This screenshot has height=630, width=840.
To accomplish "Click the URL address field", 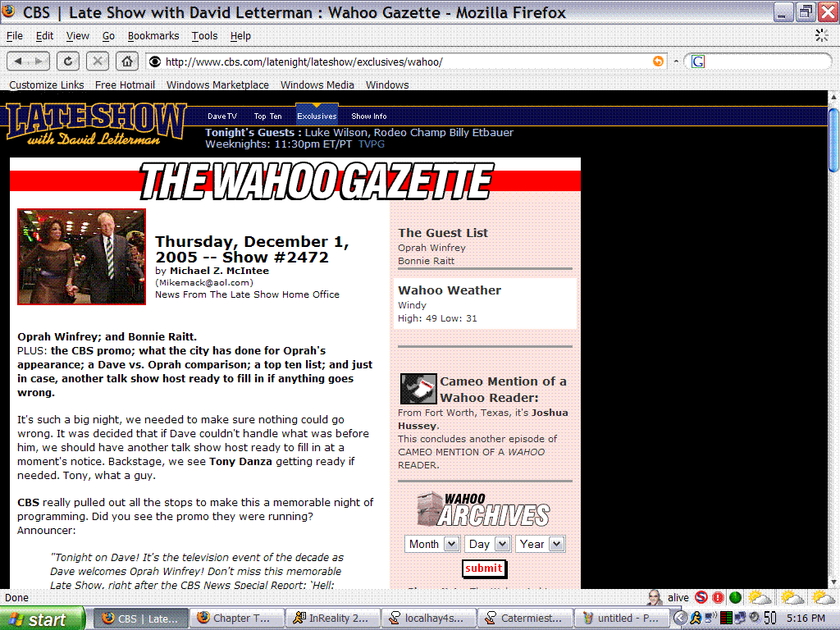I will pyautogui.click(x=406, y=62).
